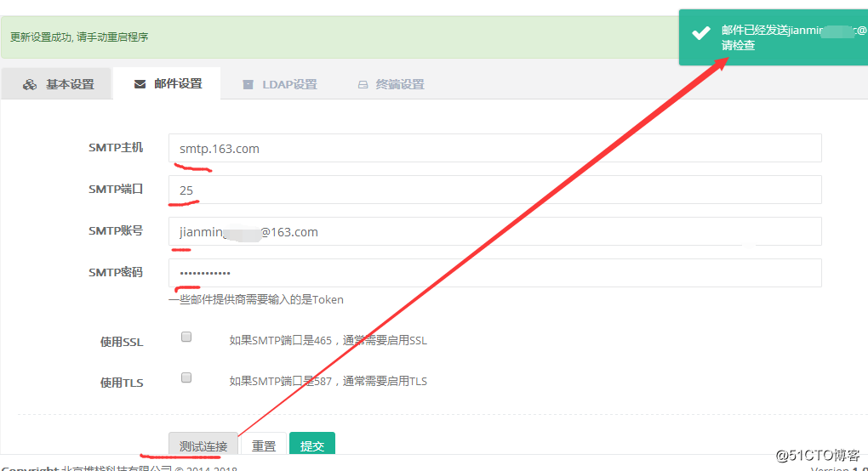Click the terminal icon beside 终端设置
868x471 pixels.
[363, 84]
